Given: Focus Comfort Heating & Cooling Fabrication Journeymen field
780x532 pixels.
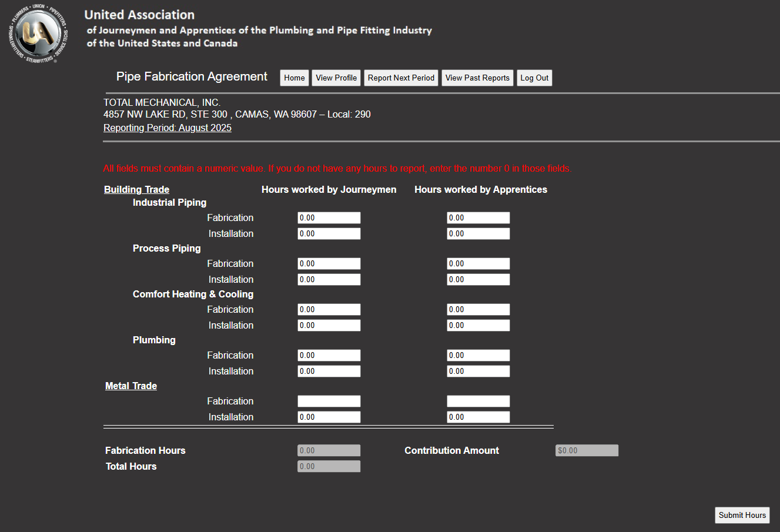Looking at the screenshot, I should tap(329, 309).
